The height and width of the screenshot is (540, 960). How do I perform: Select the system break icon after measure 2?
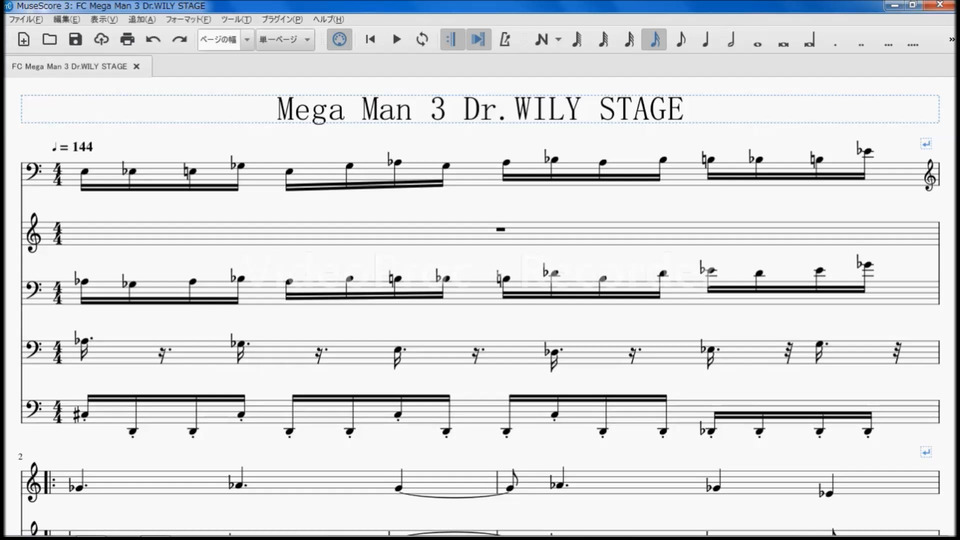(x=926, y=452)
